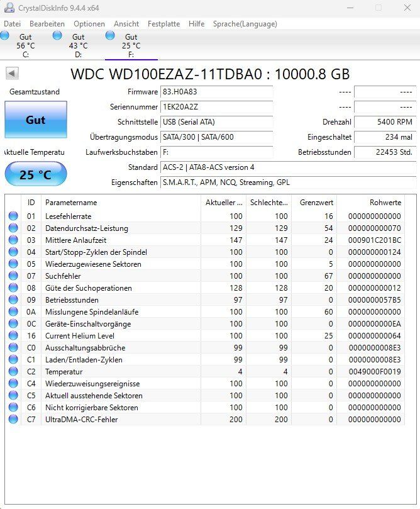This screenshot has height=509, width=420.
Task: Click status orb for Datendurchsatz-Leistung row
Action: [x=13, y=228]
